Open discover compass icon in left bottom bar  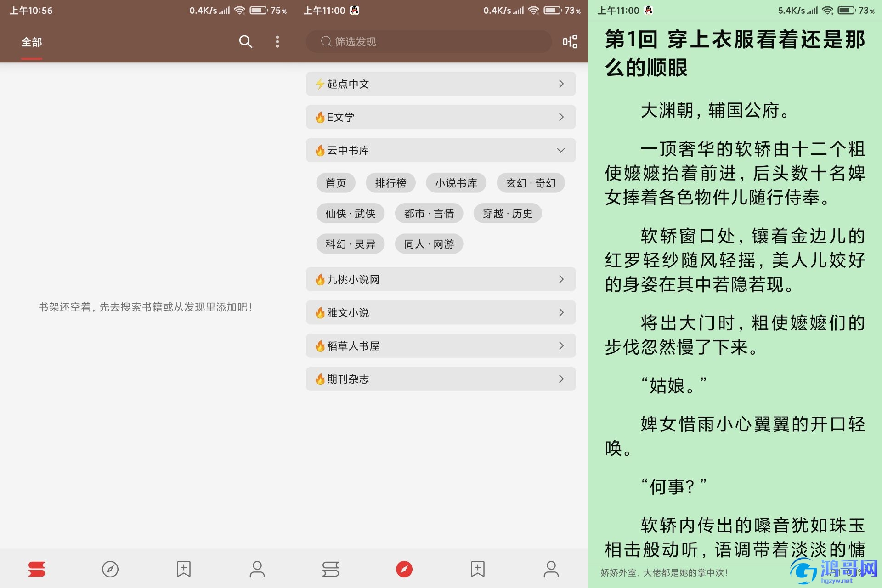[110, 569]
